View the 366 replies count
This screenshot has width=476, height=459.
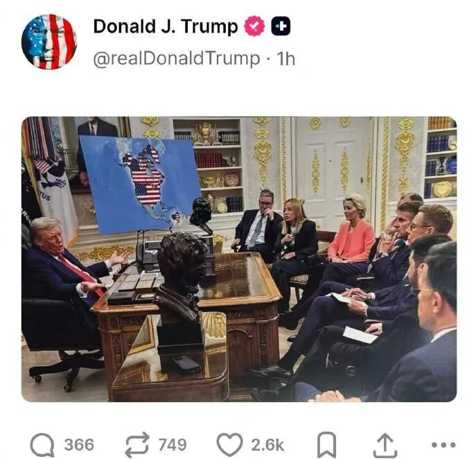pos(79,445)
